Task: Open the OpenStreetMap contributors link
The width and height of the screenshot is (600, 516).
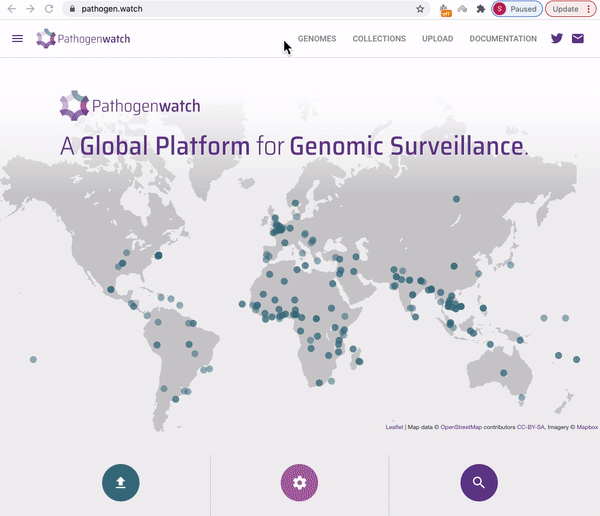Action: click(x=461, y=427)
